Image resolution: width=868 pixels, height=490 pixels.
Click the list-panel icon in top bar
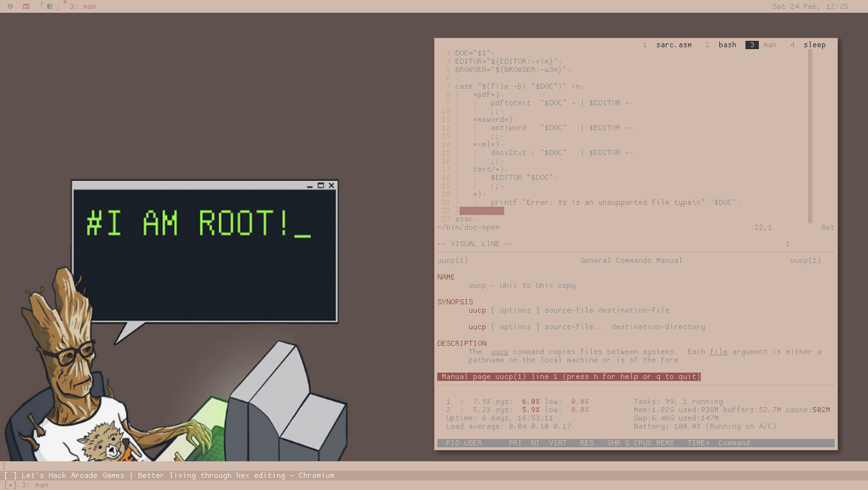point(26,6)
